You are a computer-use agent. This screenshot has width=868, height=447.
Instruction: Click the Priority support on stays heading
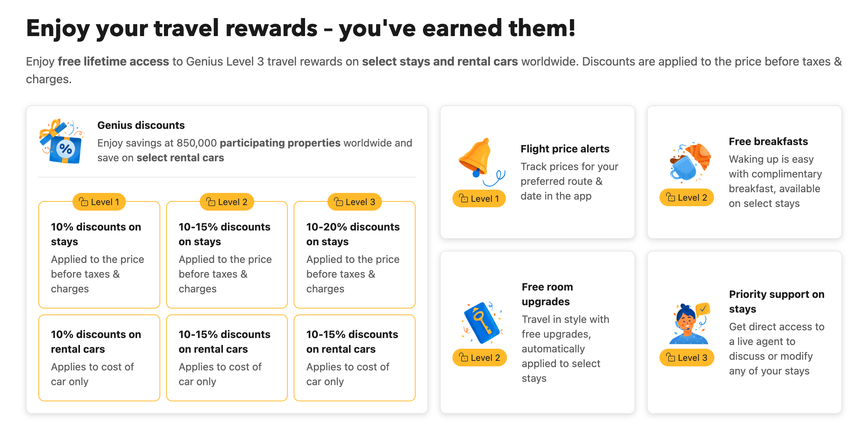pos(777,302)
